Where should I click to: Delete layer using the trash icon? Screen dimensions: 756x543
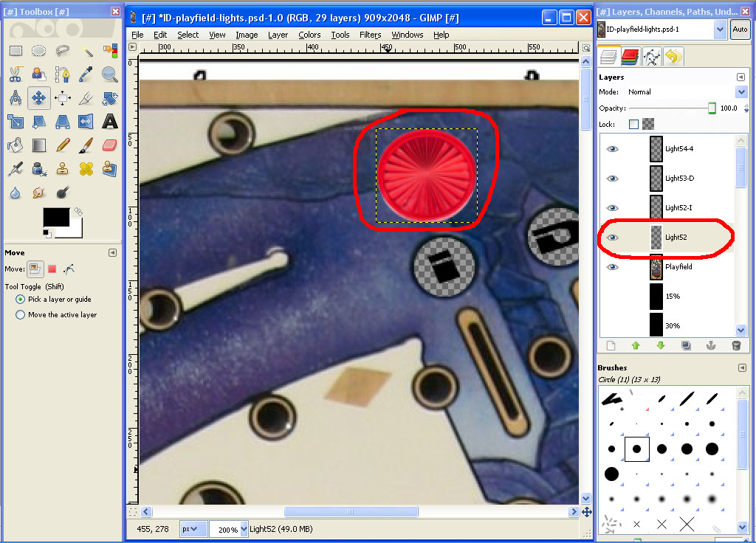735,345
